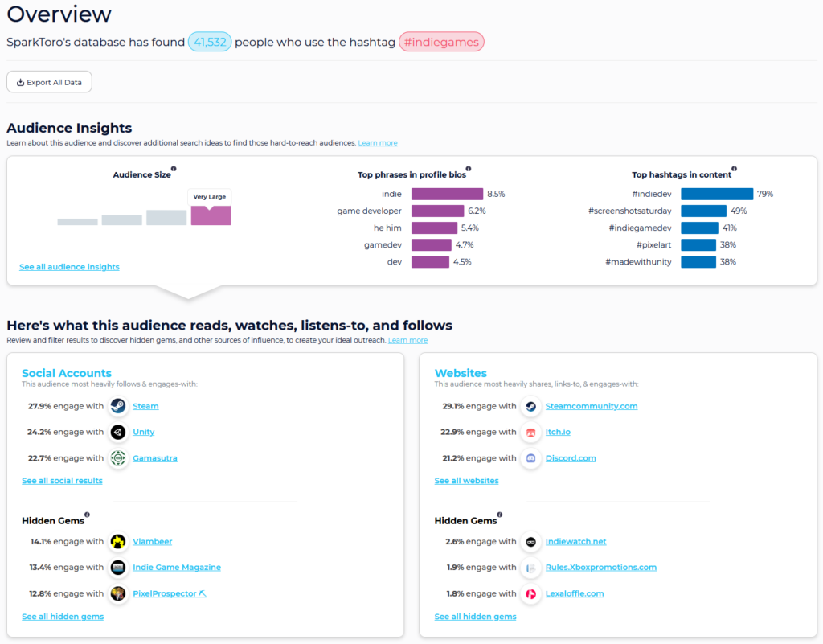Open the Discord.com link
The height and width of the screenshot is (644, 823).
[x=571, y=457]
